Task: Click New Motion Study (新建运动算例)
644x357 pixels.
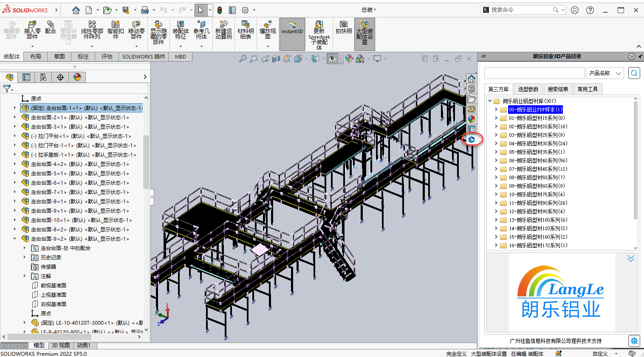Action: point(223,30)
